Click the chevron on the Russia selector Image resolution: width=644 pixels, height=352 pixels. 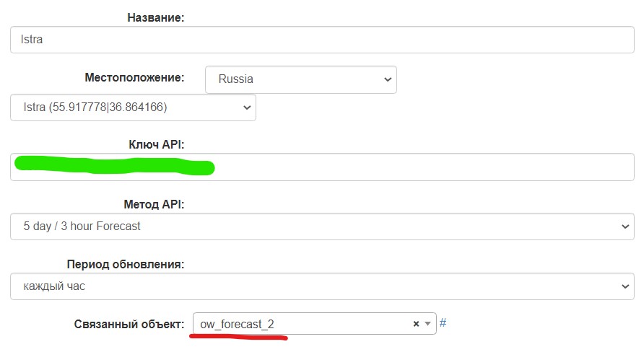click(x=388, y=79)
